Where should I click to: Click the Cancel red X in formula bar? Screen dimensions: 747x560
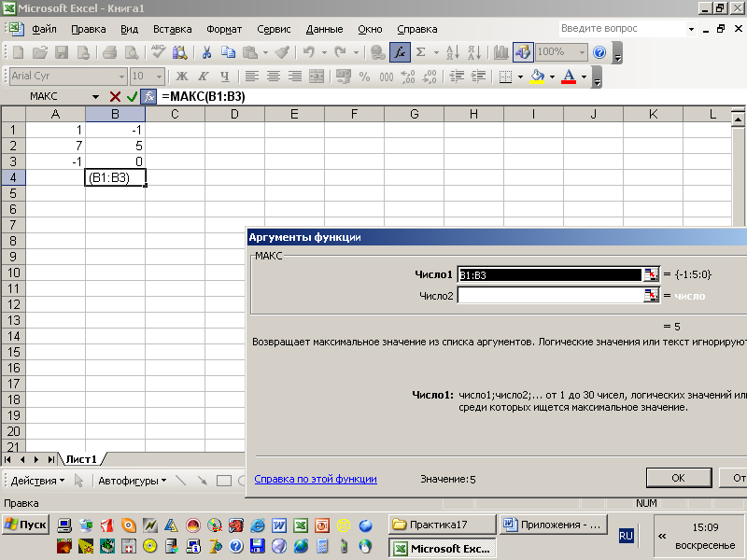point(115,97)
